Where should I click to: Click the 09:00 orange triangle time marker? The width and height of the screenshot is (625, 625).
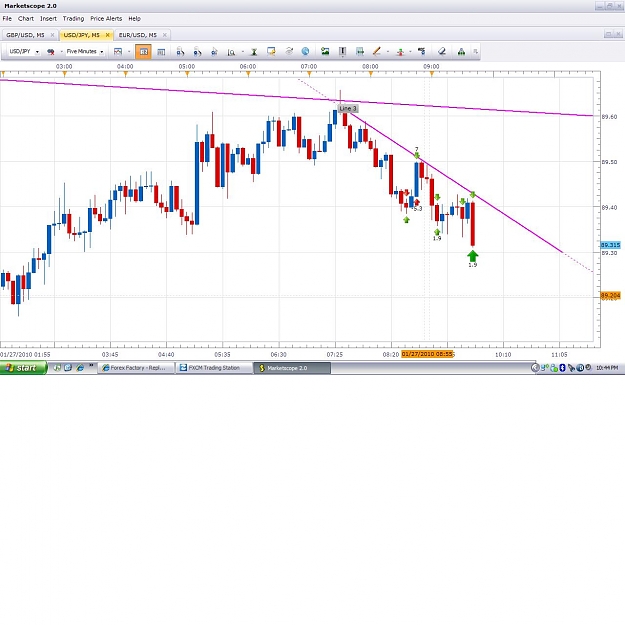[x=431, y=74]
